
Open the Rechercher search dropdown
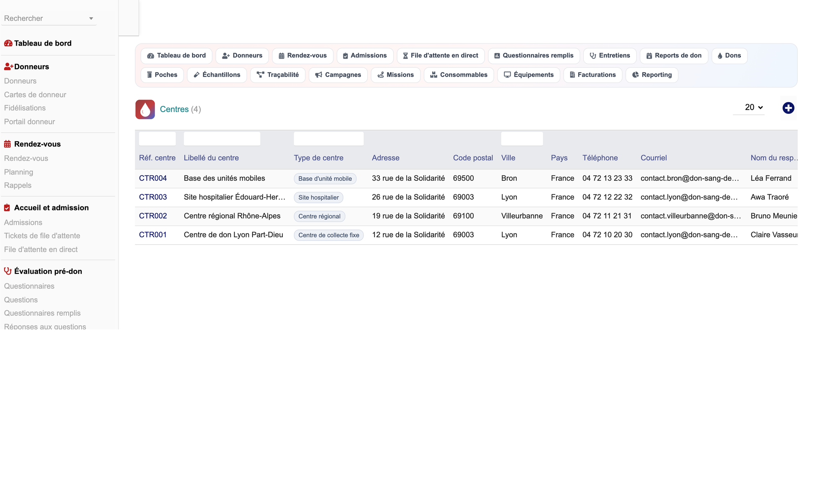coord(49,18)
